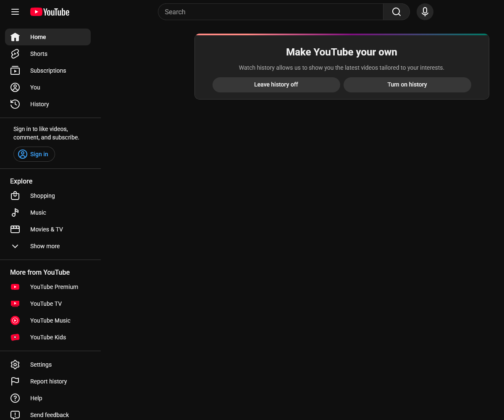Open the You section label
The width and height of the screenshot is (504, 420).
pyautogui.click(x=35, y=87)
